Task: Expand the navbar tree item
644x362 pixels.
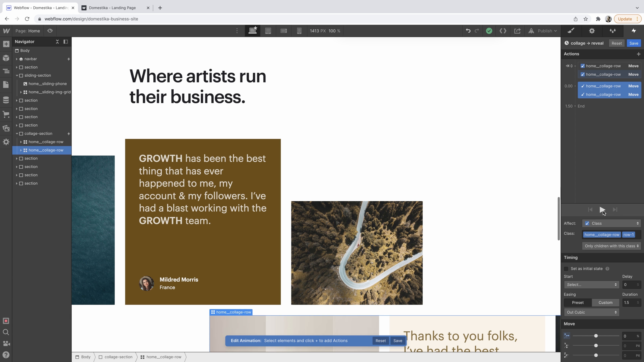Action: (x=17, y=59)
